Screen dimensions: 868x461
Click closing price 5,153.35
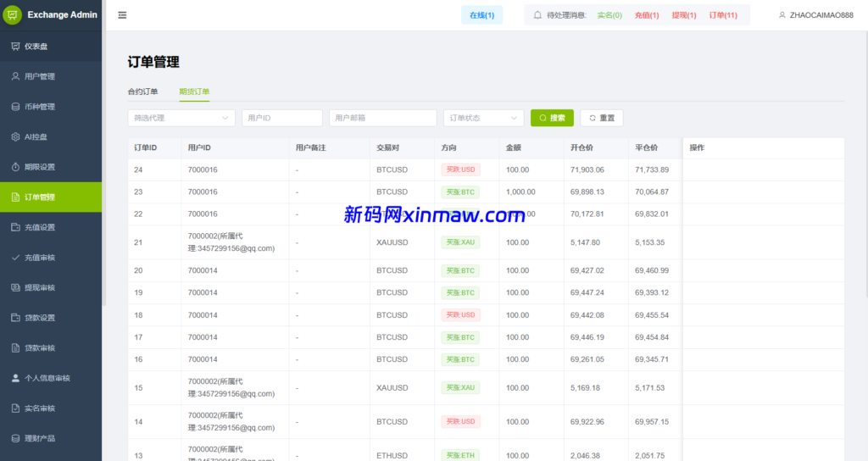(x=650, y=242)
